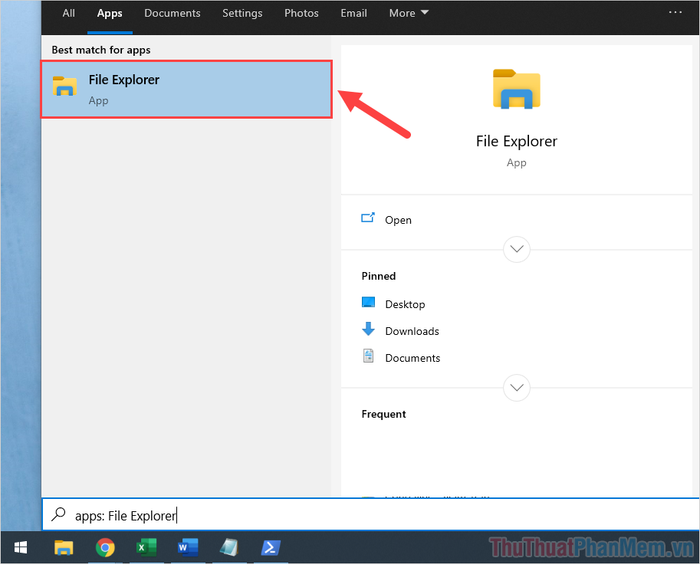Open the More filters dropdown
Viewport: 700px width, 564px height.
408,13
